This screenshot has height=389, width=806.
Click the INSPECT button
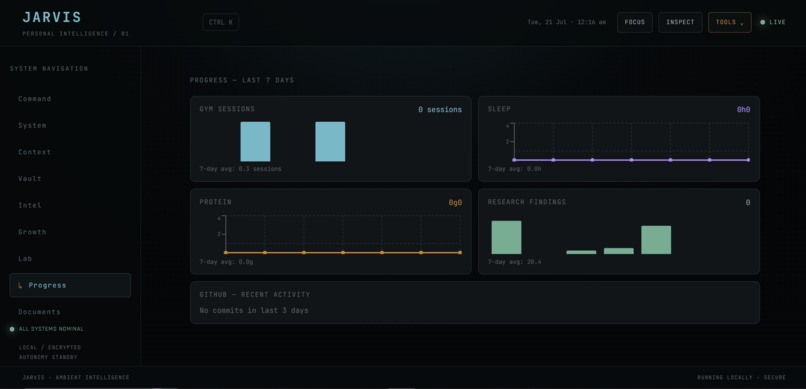point(680,23)
